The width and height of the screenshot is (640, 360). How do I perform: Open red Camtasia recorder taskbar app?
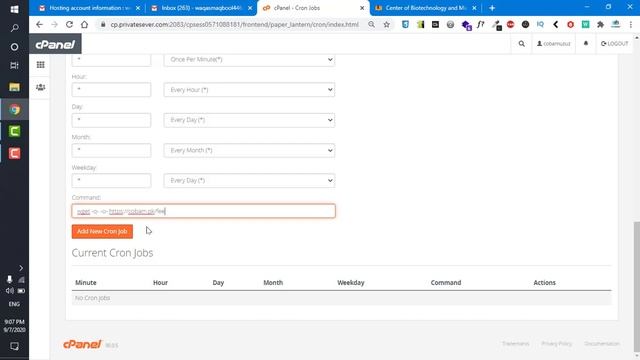coord(14,153)
